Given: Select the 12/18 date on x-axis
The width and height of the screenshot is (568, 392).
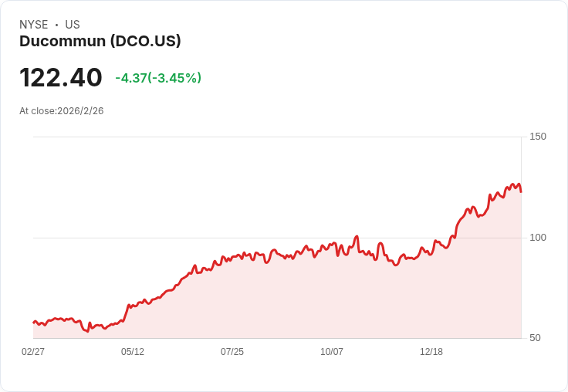Looking at the screenshot, I should (431, 352).
